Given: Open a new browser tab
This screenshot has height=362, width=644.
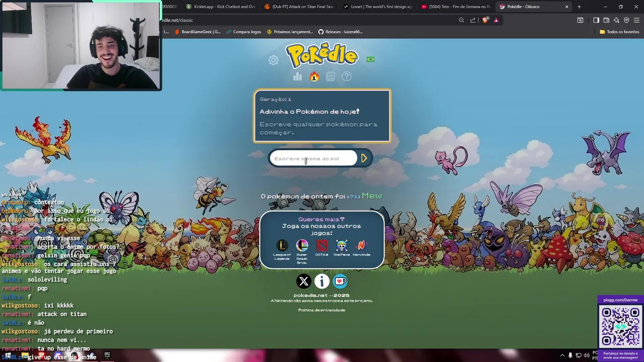Looking at the screenshot, I should (x=579, y=7).
